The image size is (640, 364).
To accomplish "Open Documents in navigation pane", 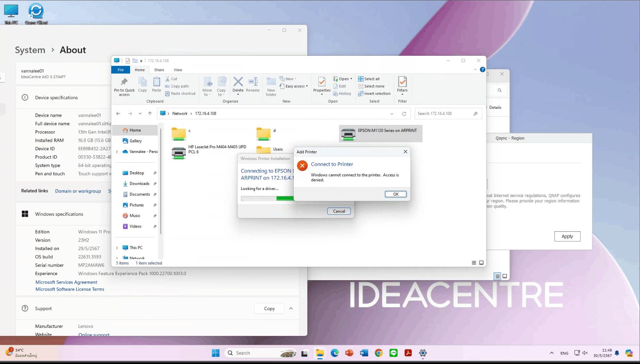I will point(139,194).
